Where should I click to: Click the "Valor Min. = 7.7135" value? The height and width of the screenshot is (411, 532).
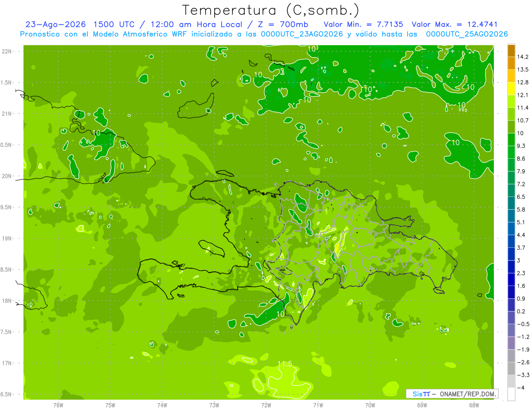(x=364, y=24)
